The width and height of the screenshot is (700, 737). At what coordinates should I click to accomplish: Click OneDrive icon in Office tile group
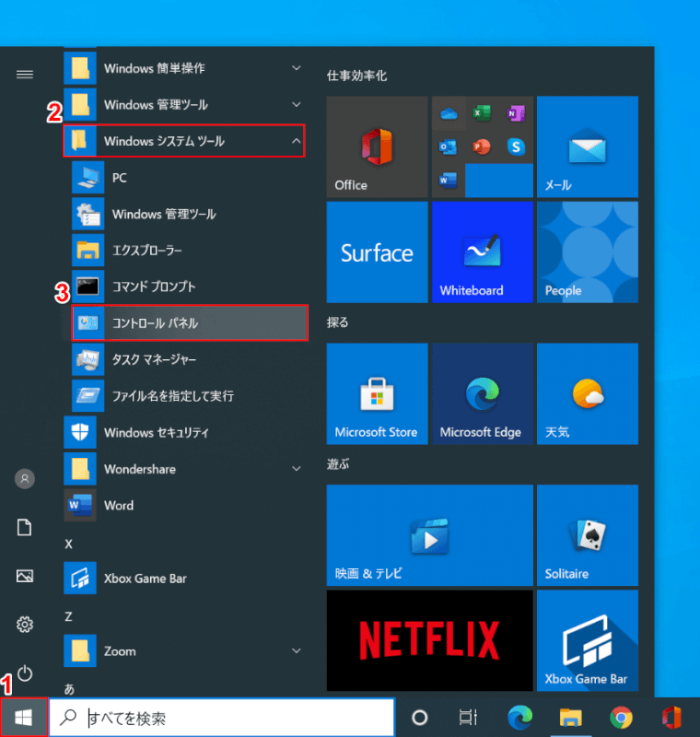pos(449,113)
